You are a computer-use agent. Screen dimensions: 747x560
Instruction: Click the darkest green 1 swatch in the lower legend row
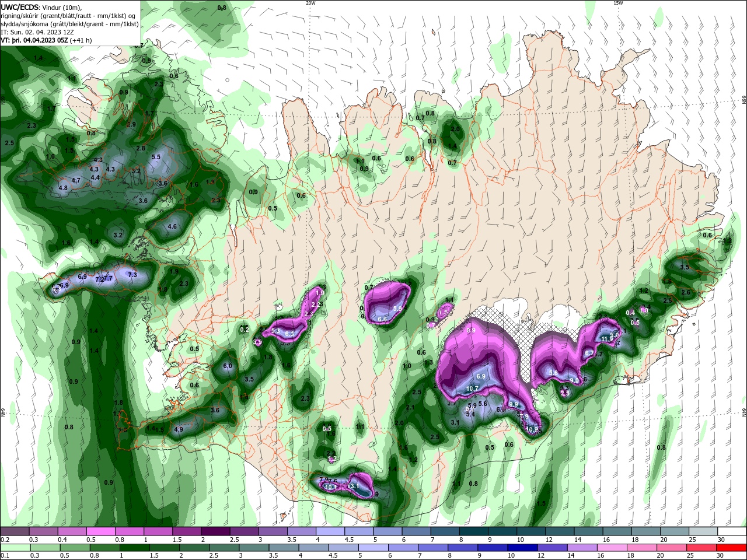click(134, 548)
